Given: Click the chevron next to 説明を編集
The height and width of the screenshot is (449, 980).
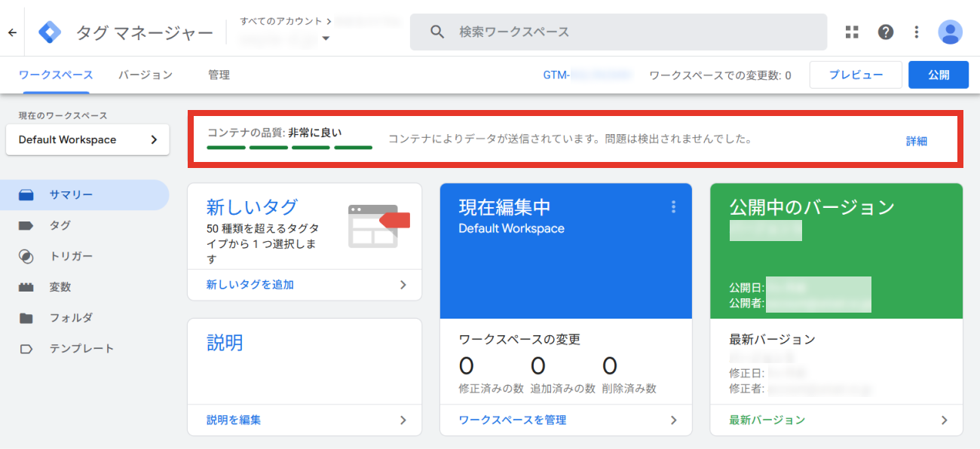Looking at the screenshot, I should [x=403, y=420].
